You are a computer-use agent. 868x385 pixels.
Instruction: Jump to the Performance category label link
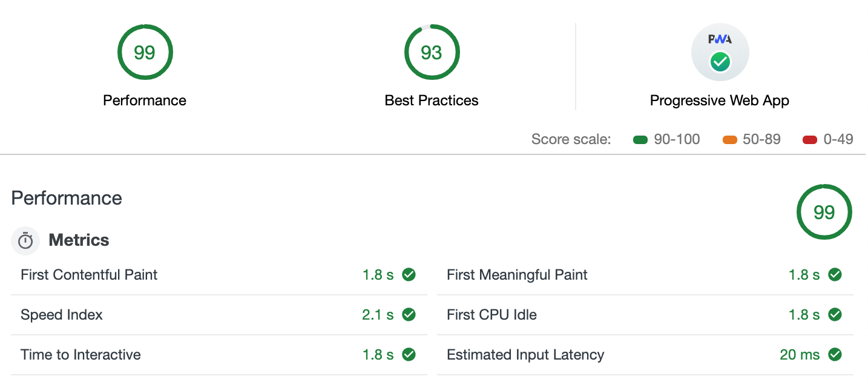pyautogui.click(x=145, y=100)
